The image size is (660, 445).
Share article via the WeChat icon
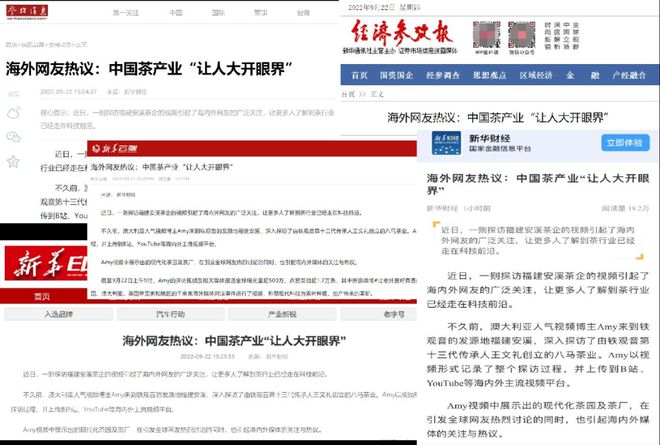[13, 136]
